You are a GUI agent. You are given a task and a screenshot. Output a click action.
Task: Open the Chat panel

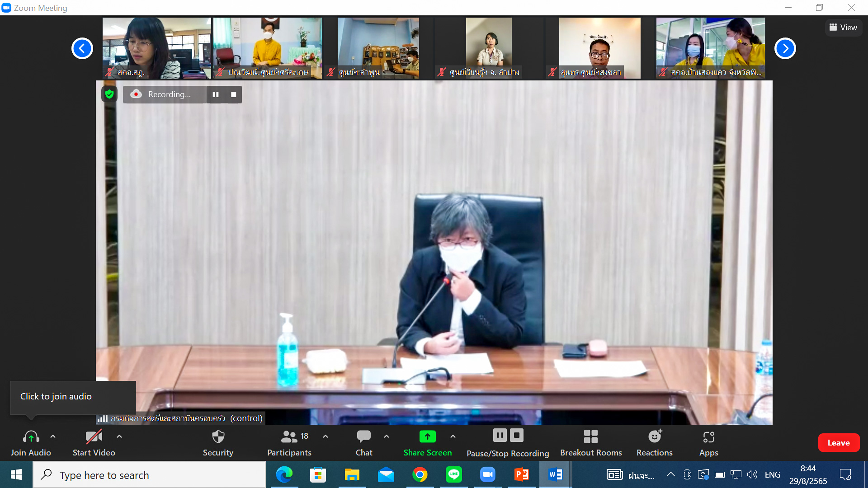364,443
